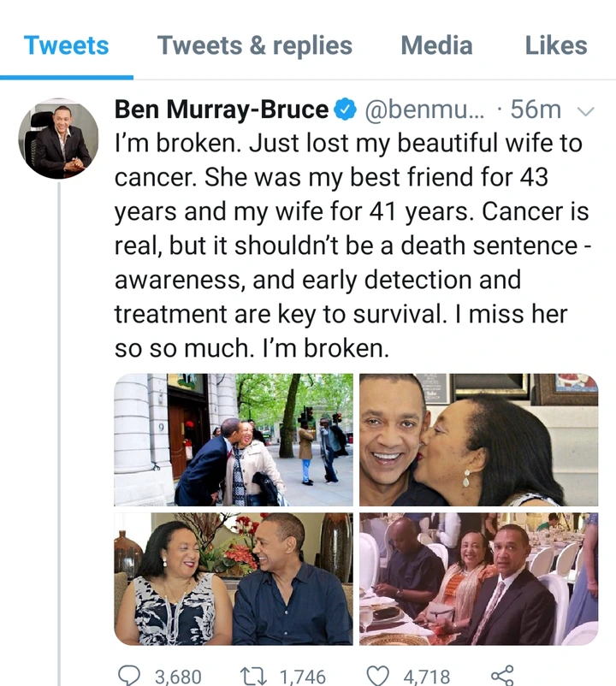
Task: View the bottom-left couch photo
Action: tap(234, 578)
